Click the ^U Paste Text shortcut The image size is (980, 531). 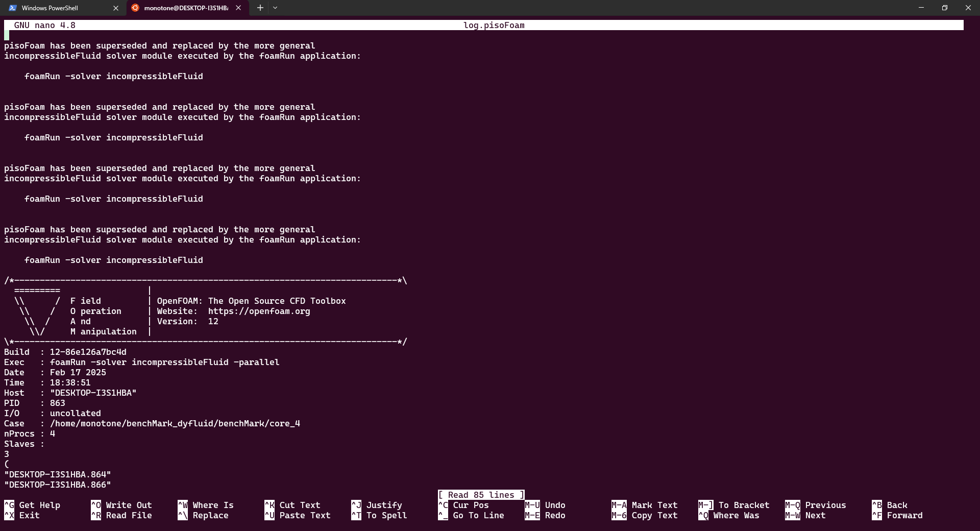[298, 515]
